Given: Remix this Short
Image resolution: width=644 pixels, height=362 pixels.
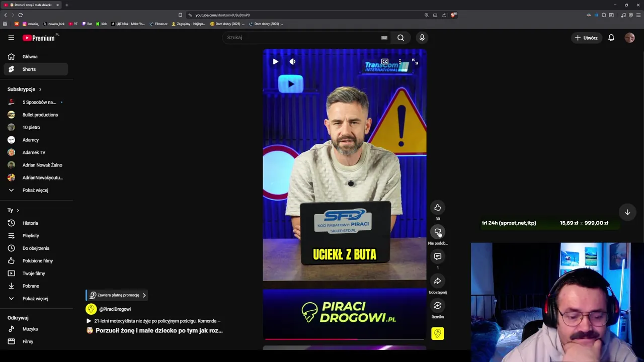Looking at the screenshot, I should (x=438, y=306).
